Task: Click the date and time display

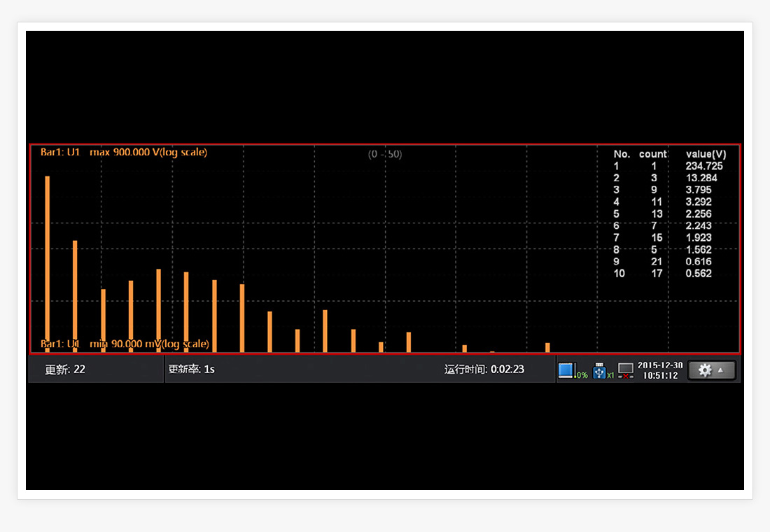Action: click(x=660, y=370)
